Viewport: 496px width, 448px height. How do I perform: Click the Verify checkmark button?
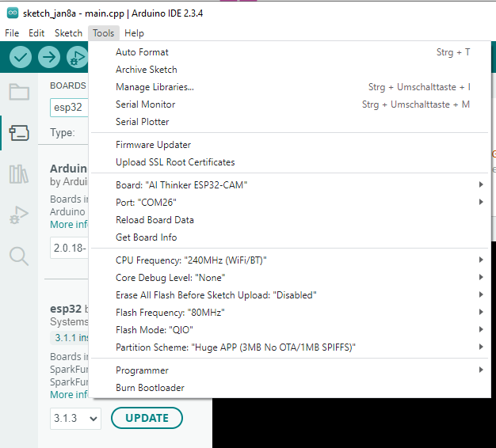pyautogui.click(x=21, y=57)
